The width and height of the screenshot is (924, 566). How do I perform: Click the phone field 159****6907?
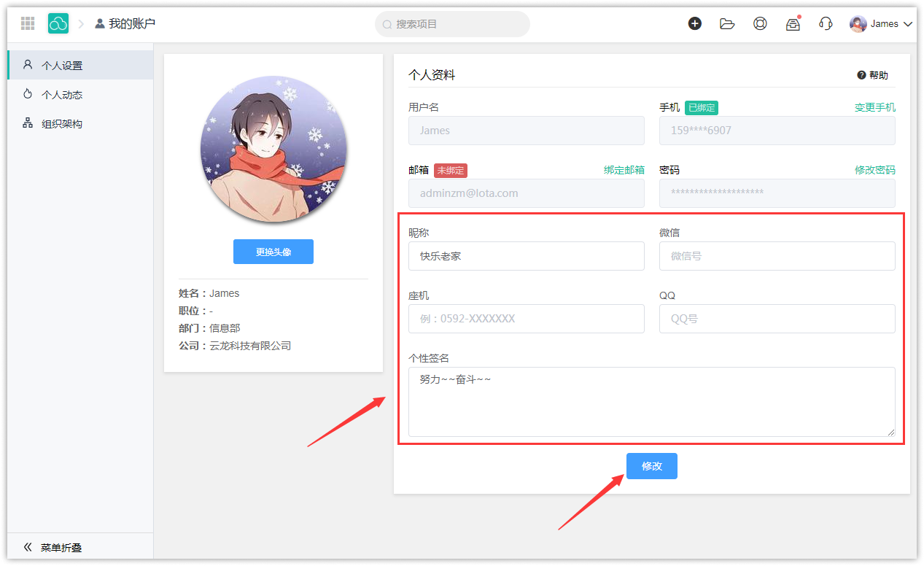pyautogui.click(x=777, y=131)
